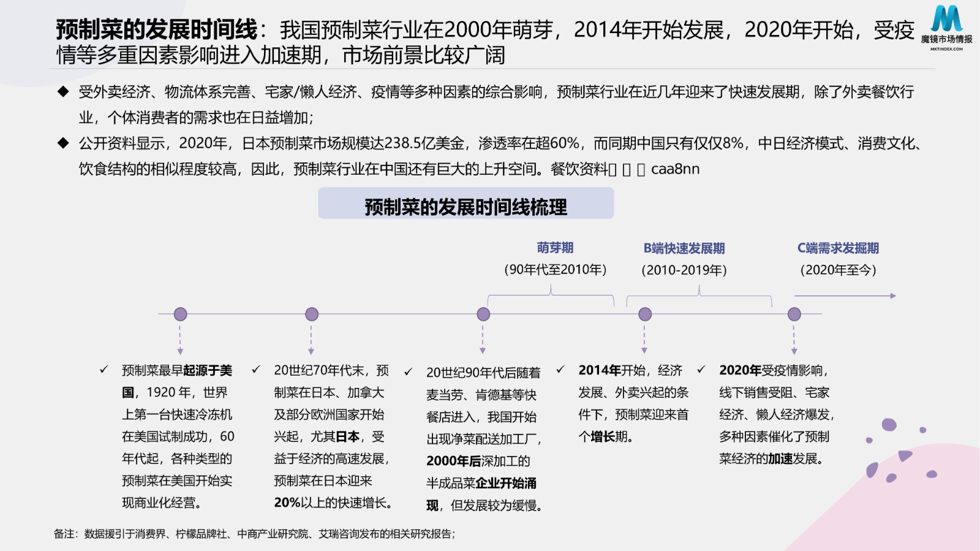Click the line 现商业化经营。
Viewport: 980px width, 551px height.
point(162,503)
